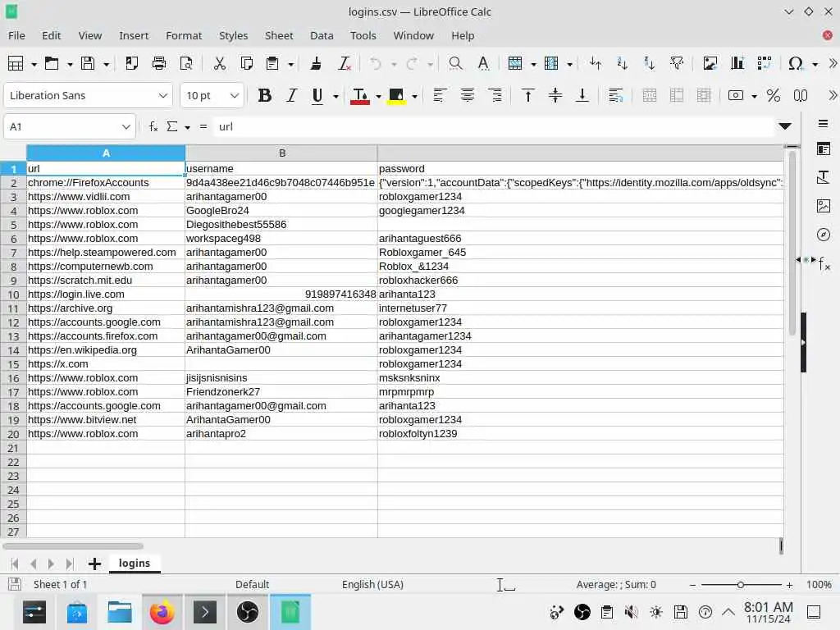
Task: Open the File menu
Action: point(16,35)
